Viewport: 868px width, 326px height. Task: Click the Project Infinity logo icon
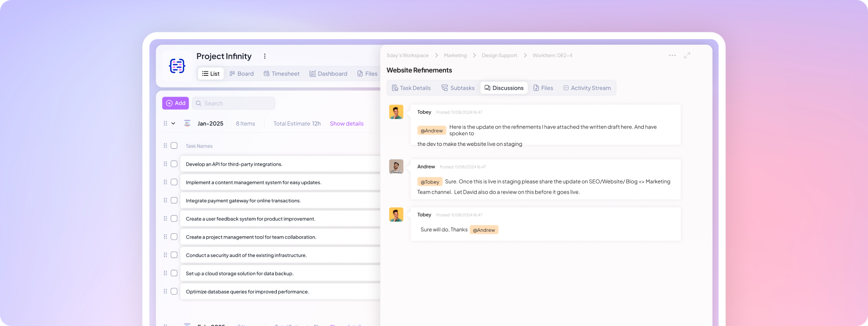click(177, 66)
